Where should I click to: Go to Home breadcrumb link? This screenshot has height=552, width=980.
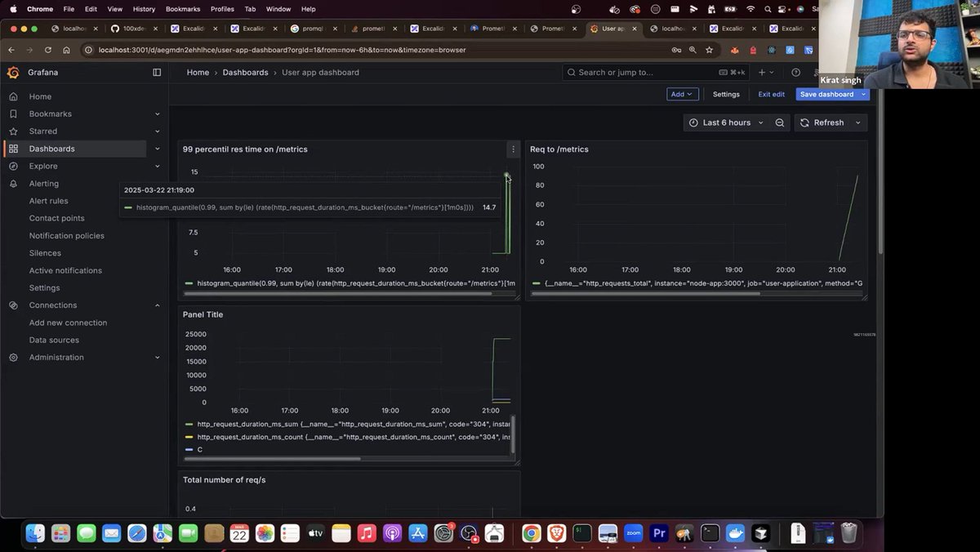pos(198,73)
